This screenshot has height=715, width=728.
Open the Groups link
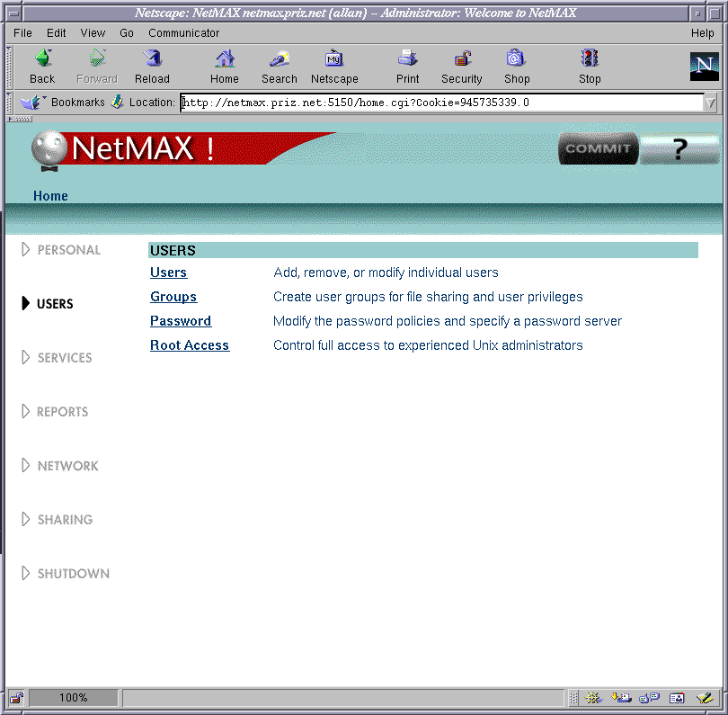[173, 297]
